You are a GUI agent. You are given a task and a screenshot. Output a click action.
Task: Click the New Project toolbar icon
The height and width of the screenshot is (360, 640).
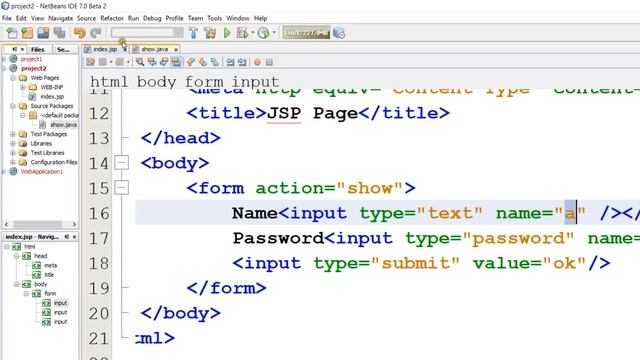(27, 33)
